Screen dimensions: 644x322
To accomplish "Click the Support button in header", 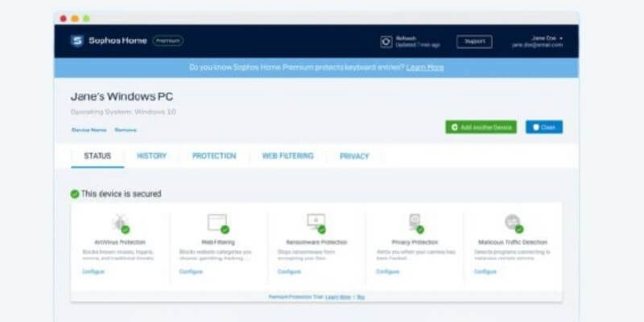I will point(474,41).
